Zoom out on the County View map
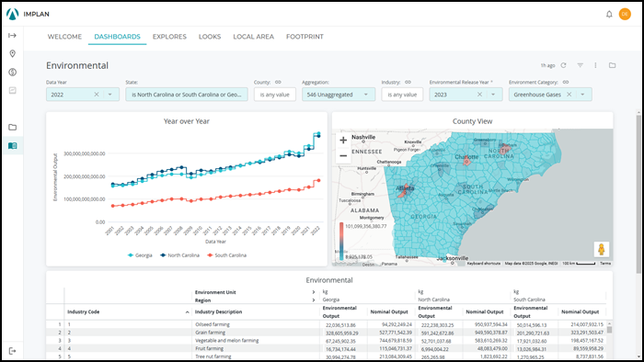Image resolution: width=644 pixels, height=362 pixels. [x=343, y=156]
